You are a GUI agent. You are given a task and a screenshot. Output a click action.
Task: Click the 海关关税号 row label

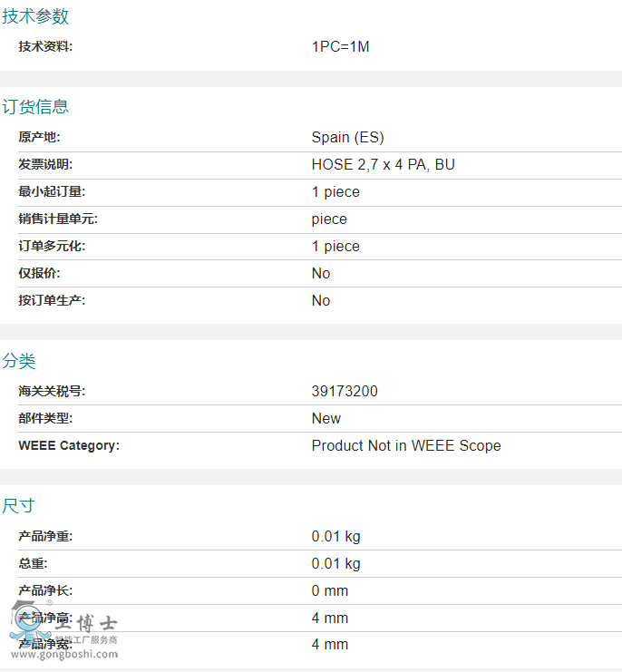click(52, 392)
